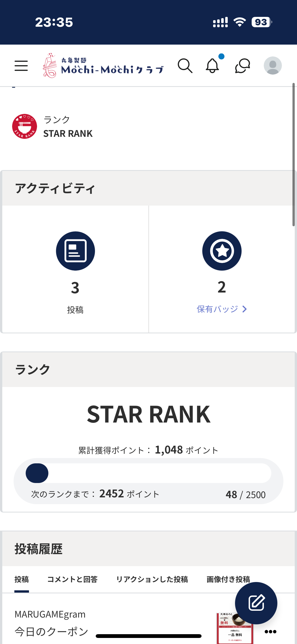
Task: Tap the rank points progress bar
Action: [x=148, y=473]
